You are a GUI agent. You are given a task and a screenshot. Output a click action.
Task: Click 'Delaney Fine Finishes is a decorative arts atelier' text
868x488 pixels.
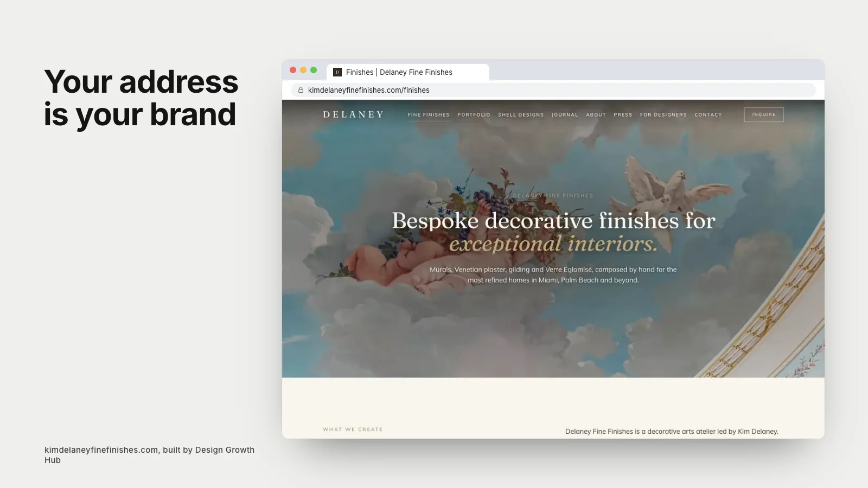click(x=672, y=432)
